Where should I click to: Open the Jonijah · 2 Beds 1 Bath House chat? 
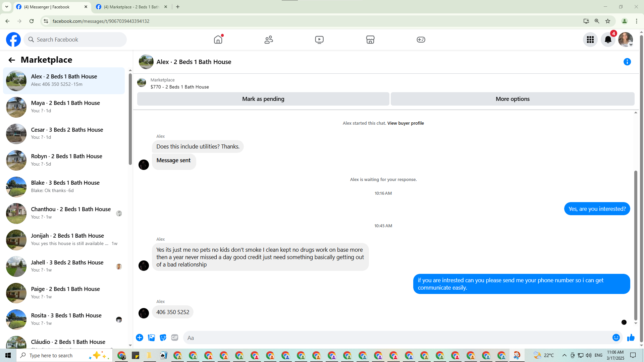64,240
